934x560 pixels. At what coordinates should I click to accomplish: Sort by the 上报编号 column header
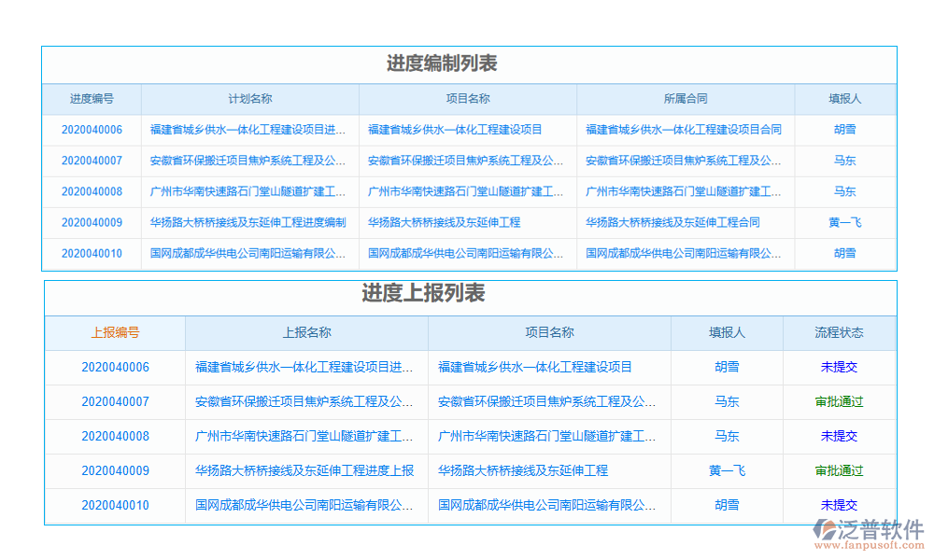pos(115,333)
